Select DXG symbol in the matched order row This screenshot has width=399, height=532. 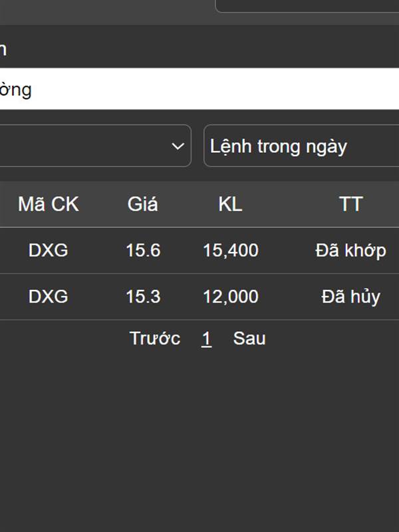49,251
